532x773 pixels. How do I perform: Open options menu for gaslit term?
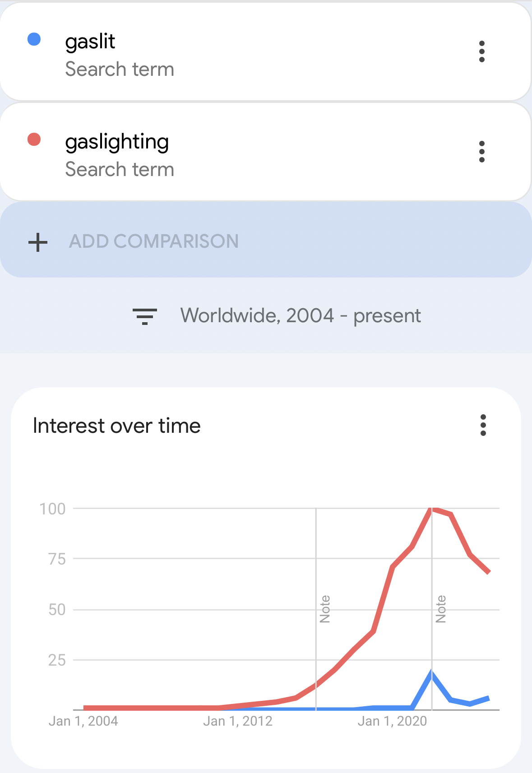pos(481,51)
